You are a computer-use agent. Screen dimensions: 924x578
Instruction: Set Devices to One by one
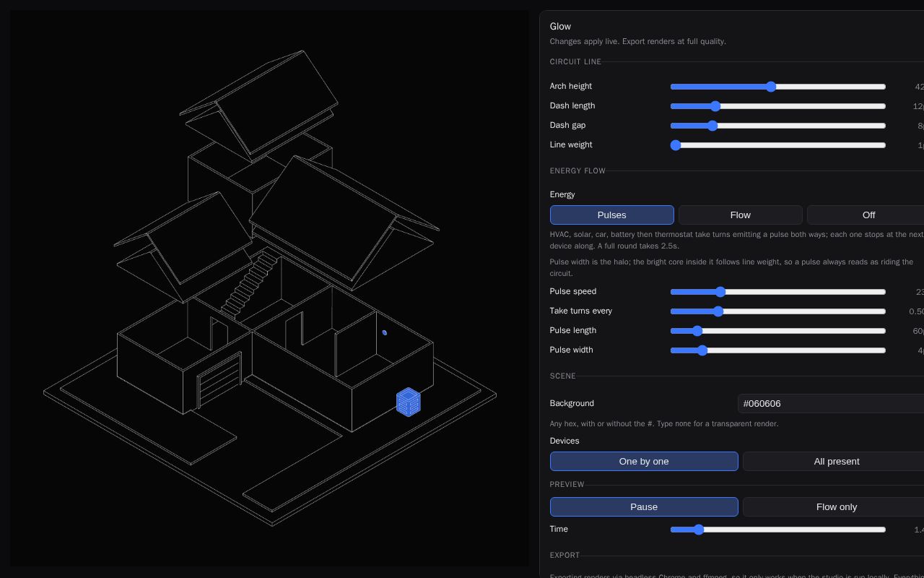[x=644, y=462]
